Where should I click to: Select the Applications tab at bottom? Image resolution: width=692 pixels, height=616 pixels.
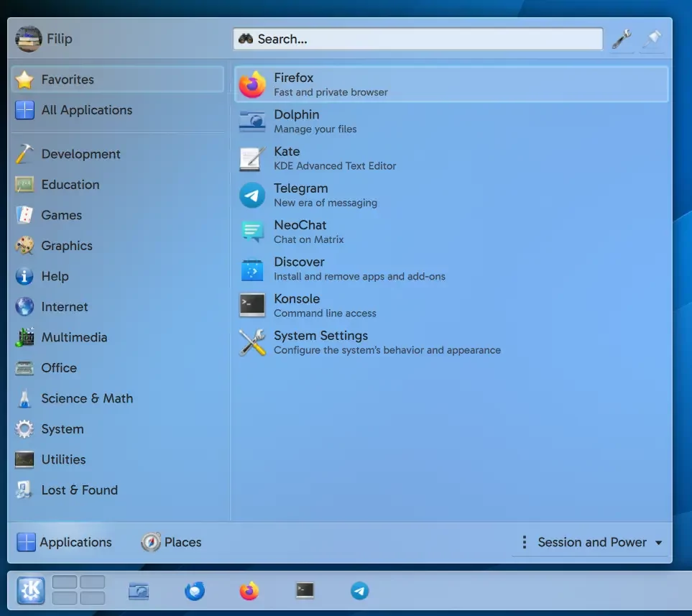(65, 543)
